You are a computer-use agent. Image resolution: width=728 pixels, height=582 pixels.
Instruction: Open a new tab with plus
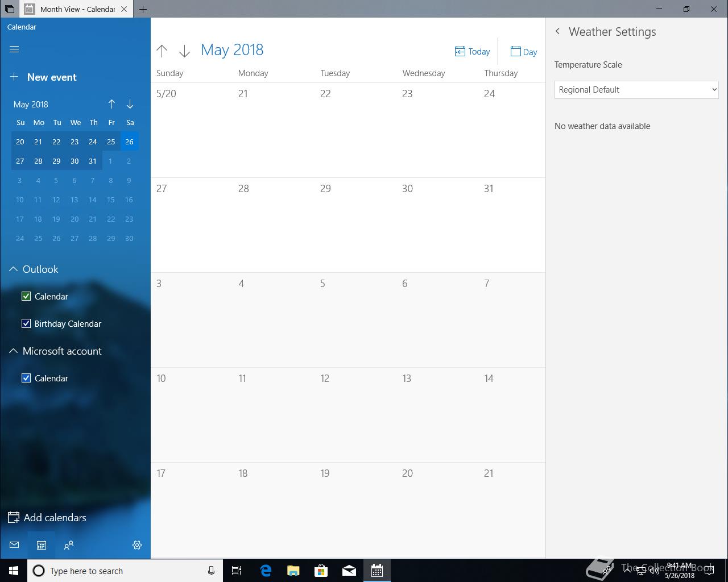[x=143, y=9]
